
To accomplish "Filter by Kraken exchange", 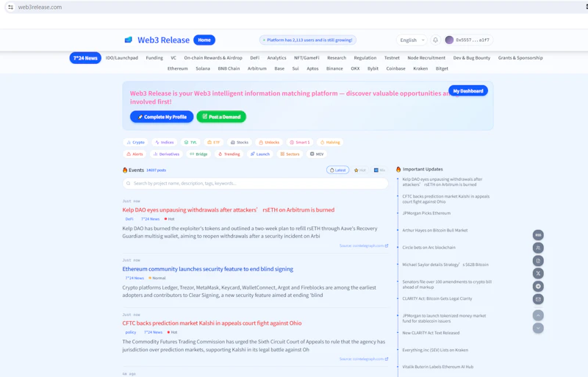I will coord(420,68).
